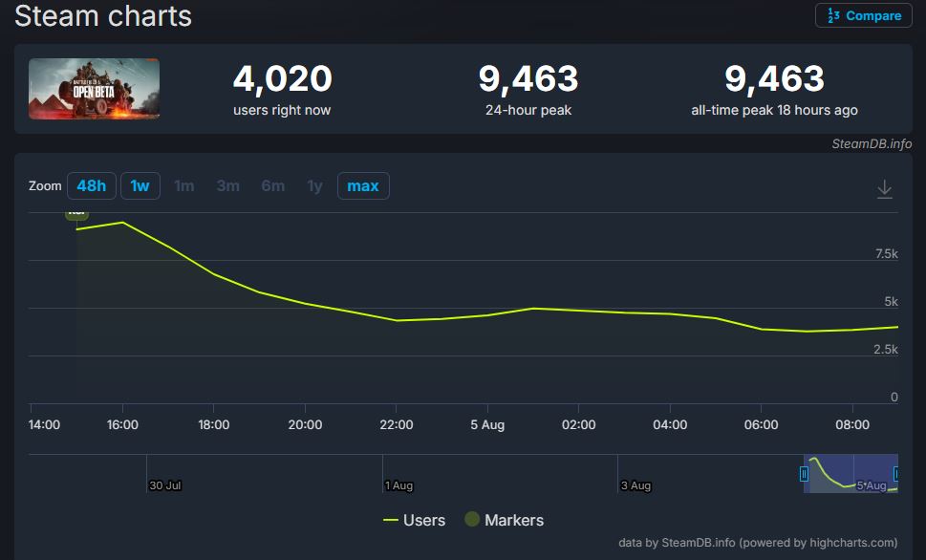The width and height of the screenshot is (926, 560).
Task: Toggle the Markers legend label
Action: (x=513, y=520)
